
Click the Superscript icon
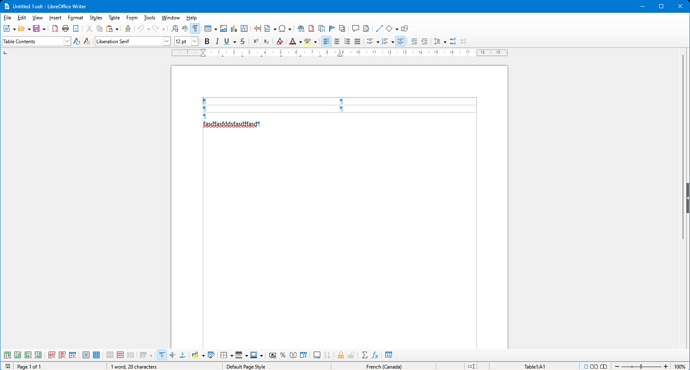[x=255, y=41]
